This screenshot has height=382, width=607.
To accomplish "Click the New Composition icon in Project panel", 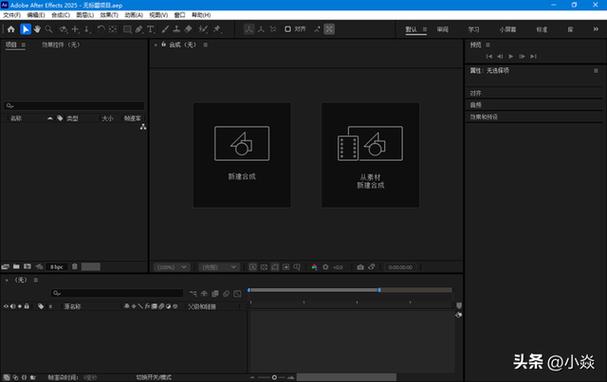I will click(27, 267).
